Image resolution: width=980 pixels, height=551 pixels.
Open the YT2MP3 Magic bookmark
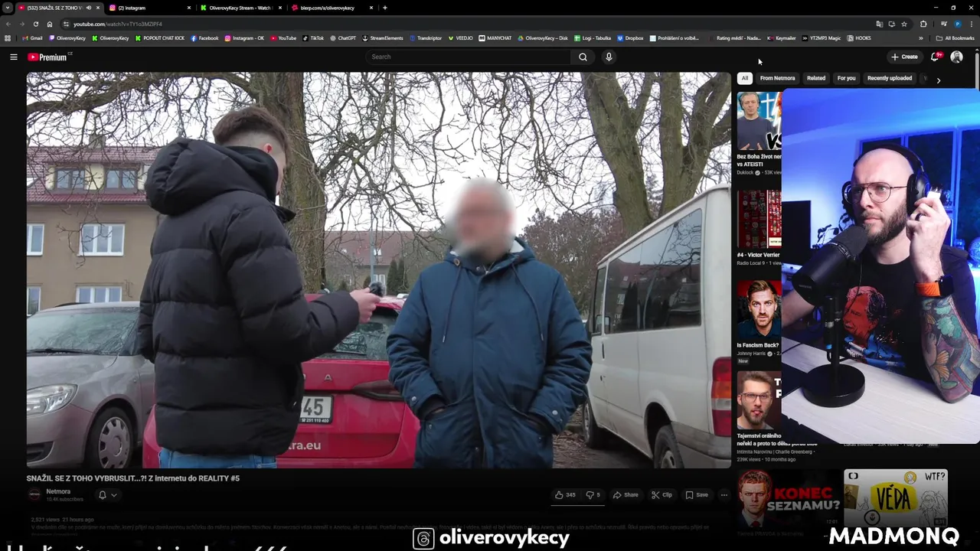[821, 37]
